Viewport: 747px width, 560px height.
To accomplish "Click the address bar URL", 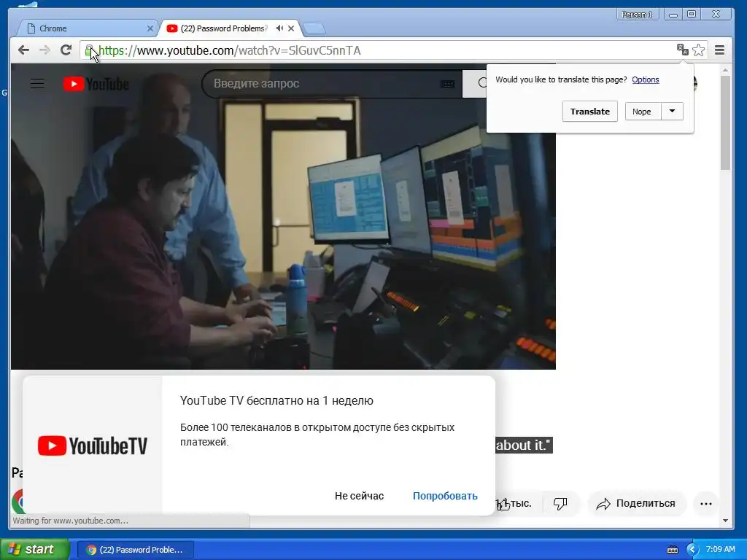I will click(230, 50).
